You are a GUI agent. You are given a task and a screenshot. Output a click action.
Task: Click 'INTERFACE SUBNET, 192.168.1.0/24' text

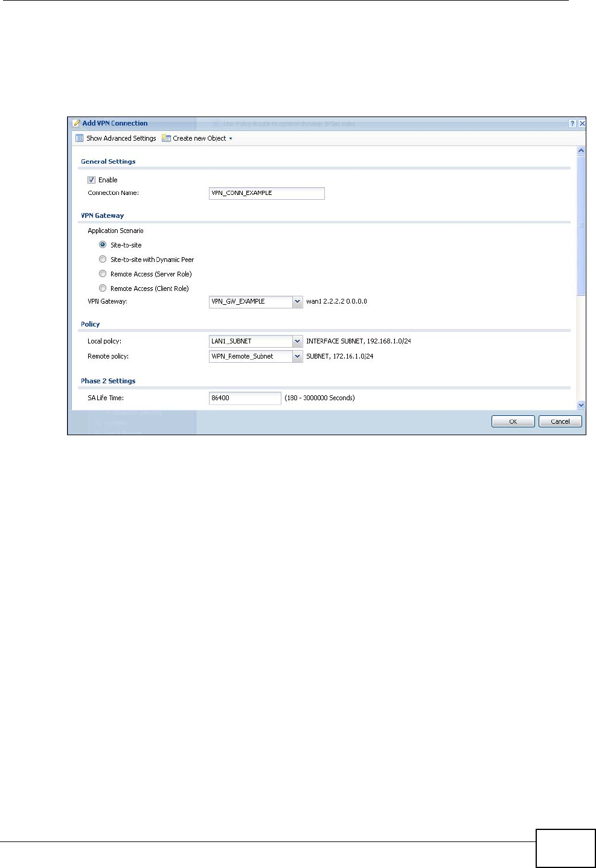(359, 341)
